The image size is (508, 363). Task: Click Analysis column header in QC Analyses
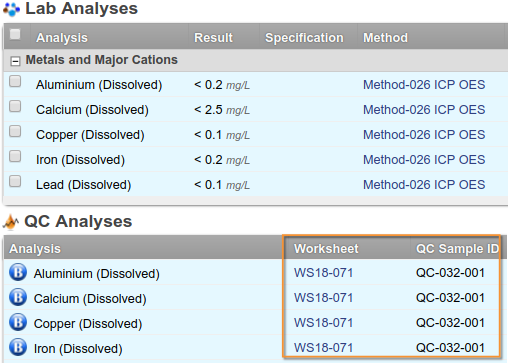pyautogui.click(x=35, y=249)
